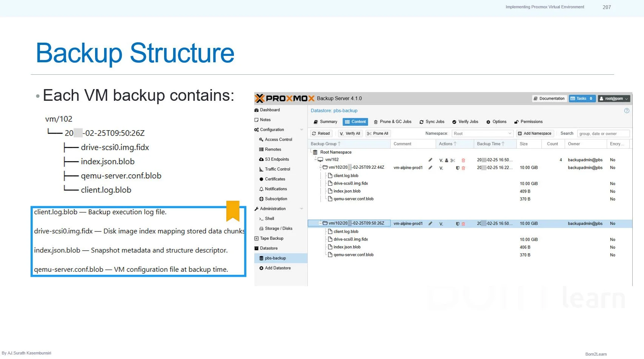
Task: Open Tape Backup in sidebar
Action: (x=269, y=238)
